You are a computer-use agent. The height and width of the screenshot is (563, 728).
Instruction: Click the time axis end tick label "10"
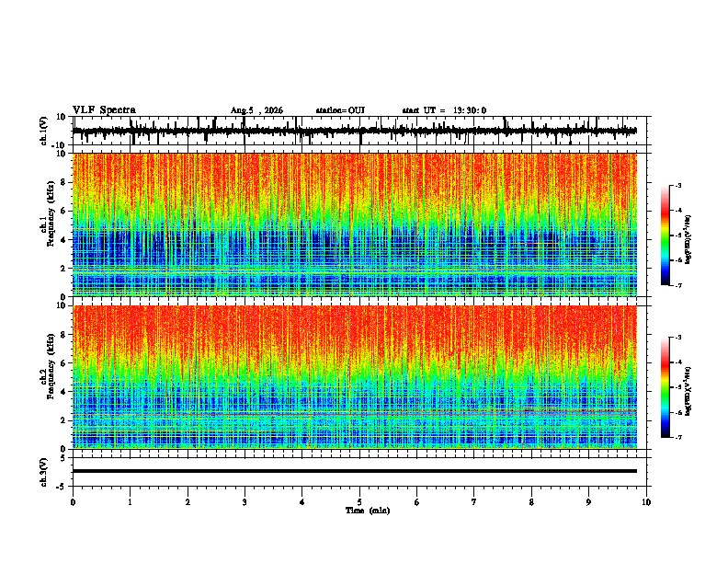[x=646, y=502]
